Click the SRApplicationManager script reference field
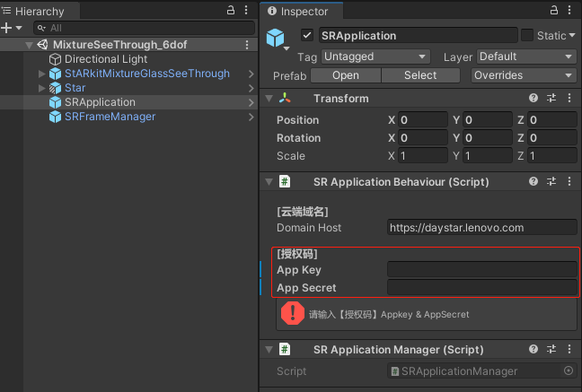582x392 pixels. [x=482, y=370]
